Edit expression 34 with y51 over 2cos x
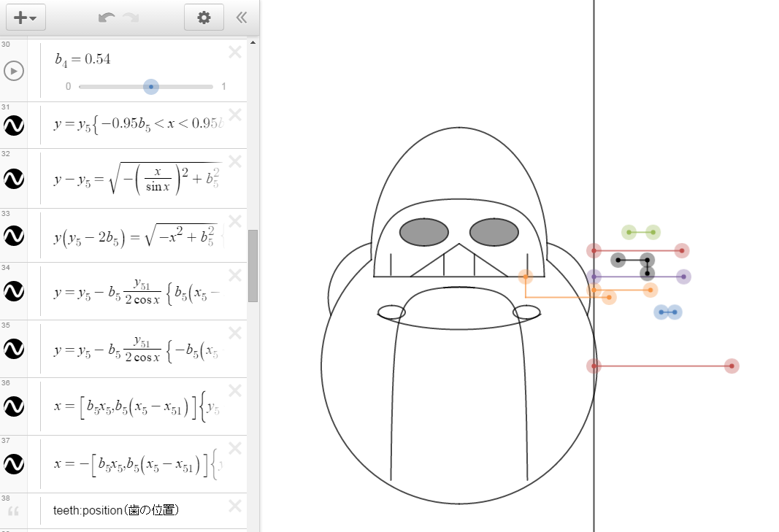779x532 pixels. [137, 292]
